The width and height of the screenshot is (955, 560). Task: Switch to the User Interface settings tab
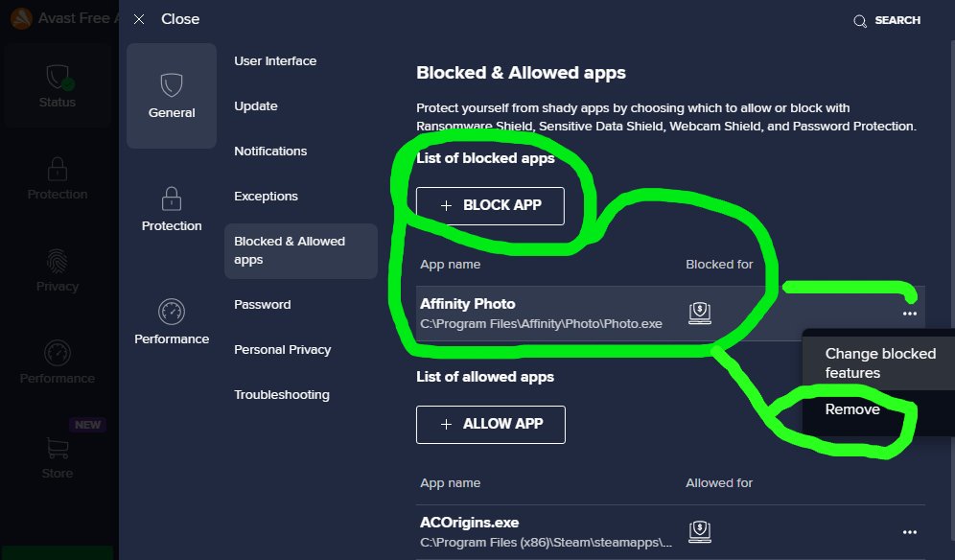pyautogui.click(x=275, y=61)
